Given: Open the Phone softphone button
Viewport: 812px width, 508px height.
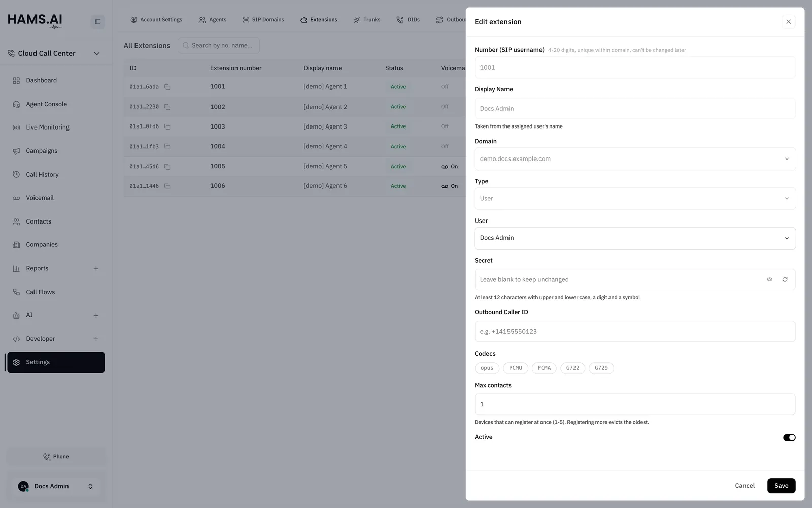Looking at the screenshot, I should coord(56,457).
